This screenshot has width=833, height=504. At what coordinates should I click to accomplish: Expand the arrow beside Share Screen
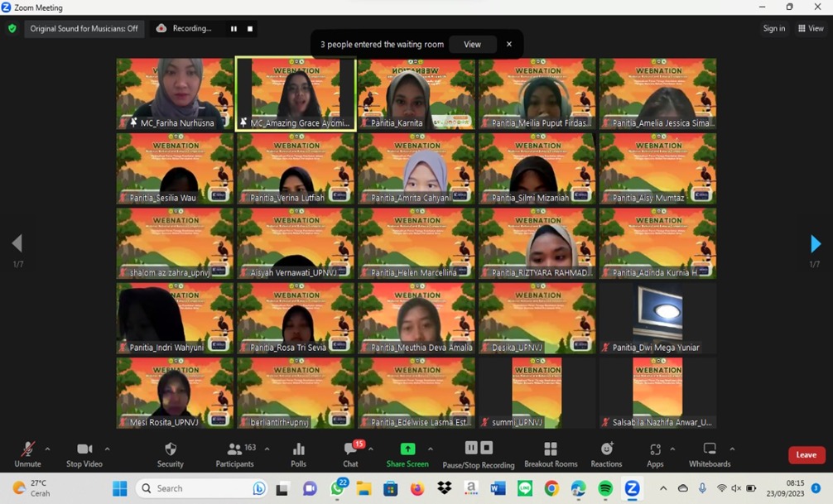pyautogui.click(x=430, y=449)
